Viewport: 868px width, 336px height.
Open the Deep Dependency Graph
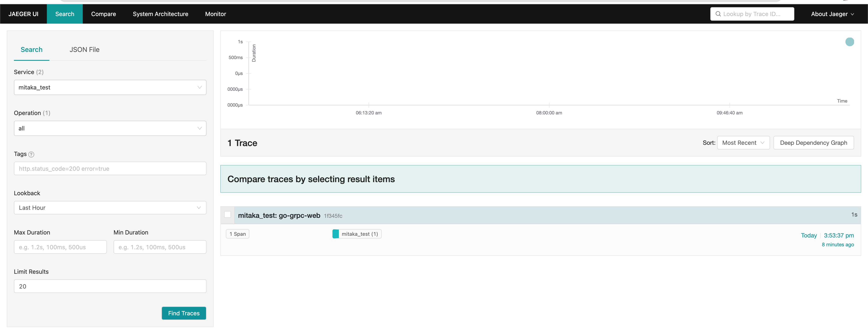[x=813, y=143]
